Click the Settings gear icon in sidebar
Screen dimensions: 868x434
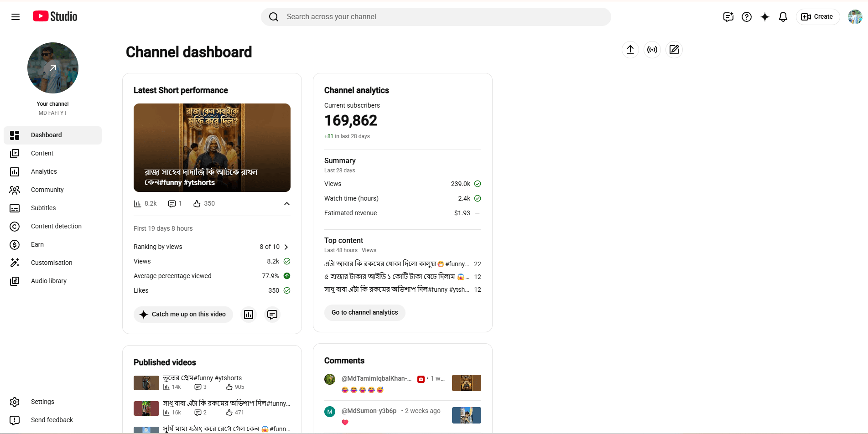15,402
